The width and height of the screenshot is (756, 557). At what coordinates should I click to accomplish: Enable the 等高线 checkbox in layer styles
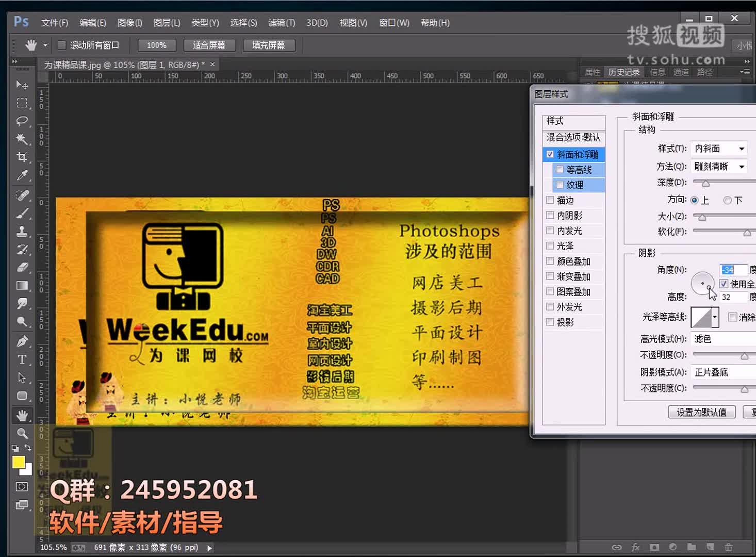pos(560,169)
